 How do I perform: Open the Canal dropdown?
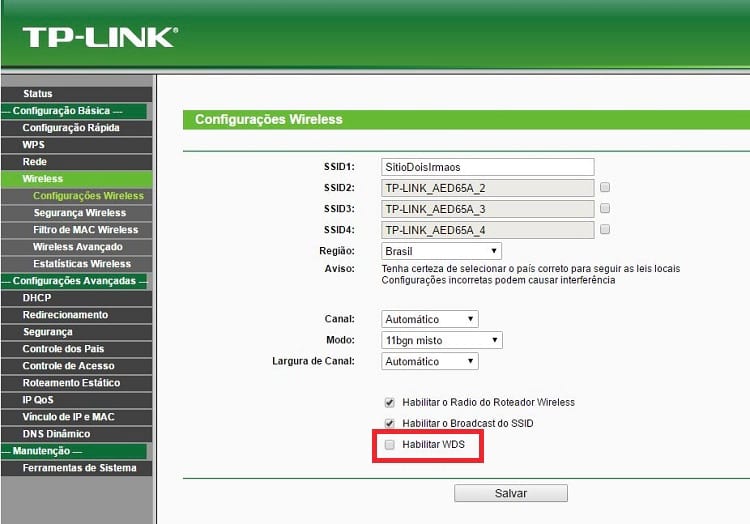(430, 319)
